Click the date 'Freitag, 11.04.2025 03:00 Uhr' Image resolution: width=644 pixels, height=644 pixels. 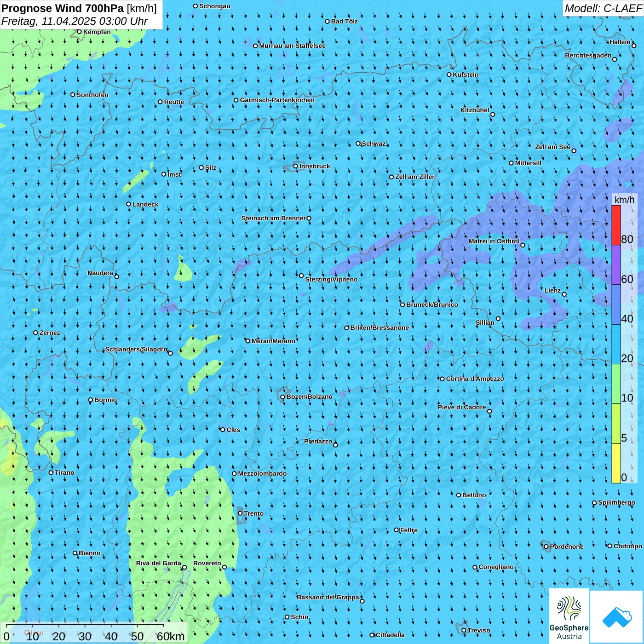(75, 21)
